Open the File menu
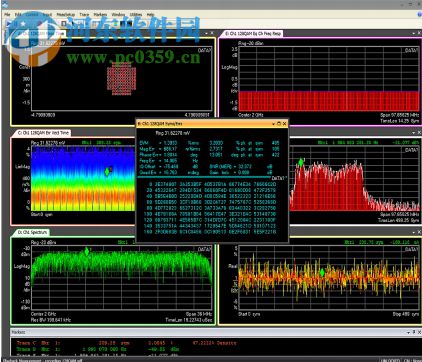This screenshot has width=422, height=362. click(7, 15)
